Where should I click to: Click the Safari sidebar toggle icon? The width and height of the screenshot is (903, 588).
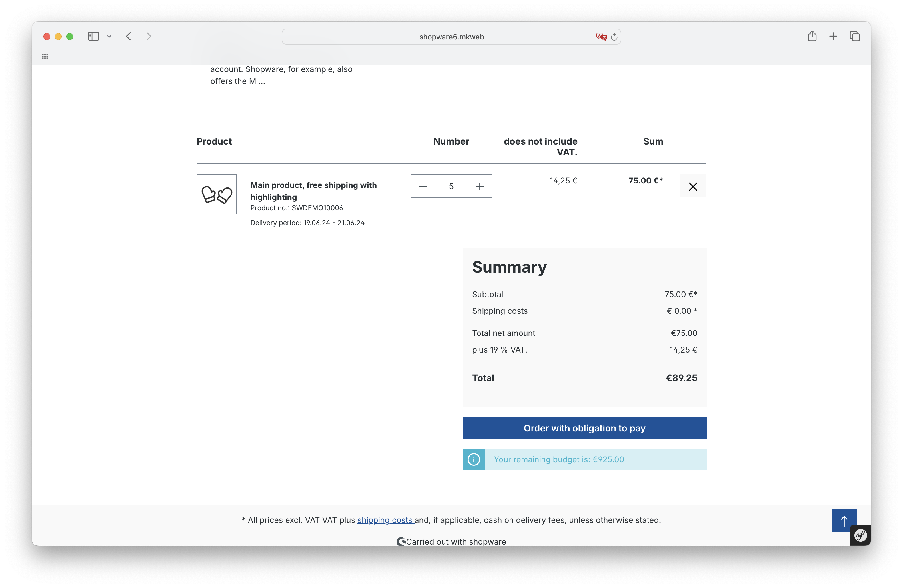93,36
